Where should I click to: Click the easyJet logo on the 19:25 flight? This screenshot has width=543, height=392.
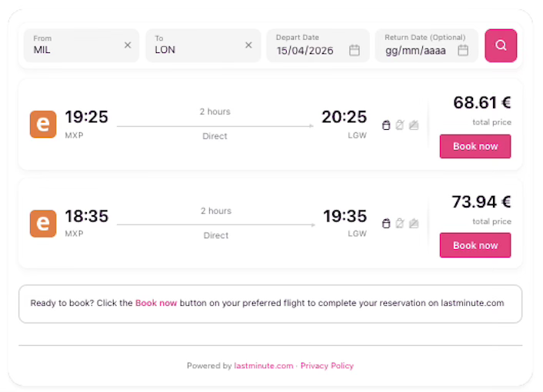pyautogui.click(x=43, y=125)
